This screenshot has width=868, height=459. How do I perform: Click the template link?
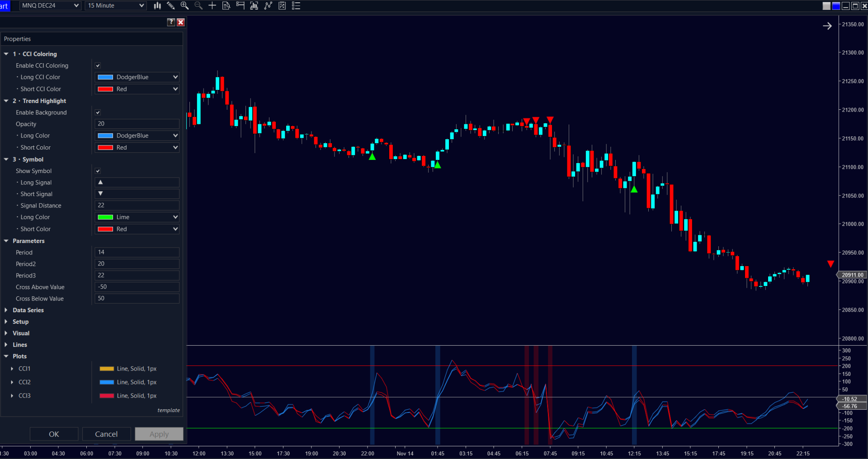click(169, 410)
